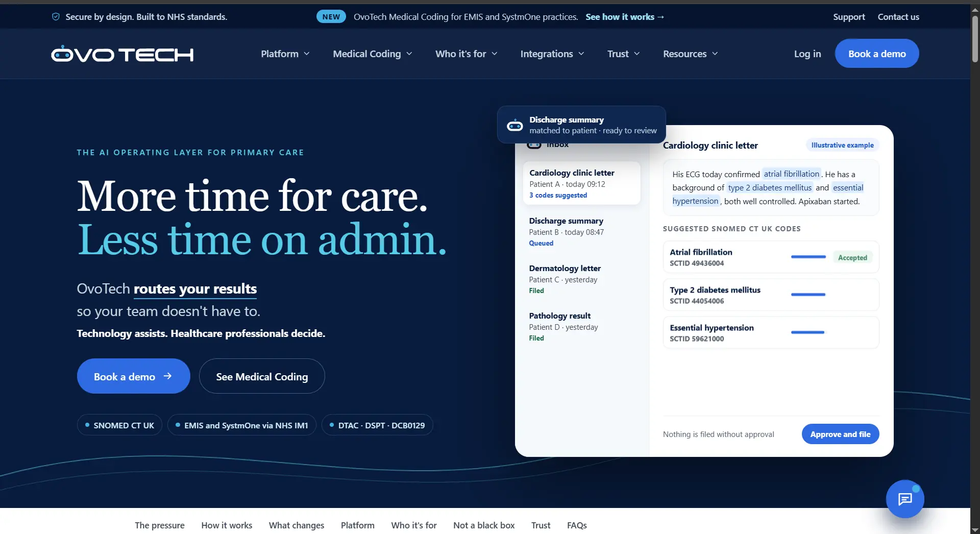Viewport: 980px width, 534px height.
Task: Click Book a demo in header
Action: pos(877,54)
